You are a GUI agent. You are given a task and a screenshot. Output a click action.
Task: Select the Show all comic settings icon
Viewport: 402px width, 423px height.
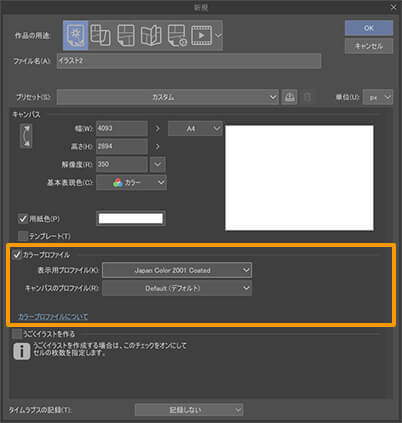(x=177, y=35)
